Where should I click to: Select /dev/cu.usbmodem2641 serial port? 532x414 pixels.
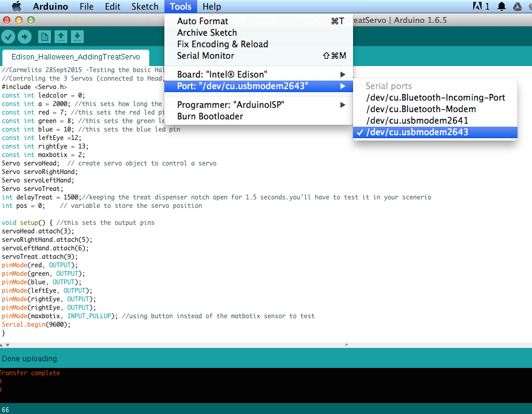coord(436,121)
